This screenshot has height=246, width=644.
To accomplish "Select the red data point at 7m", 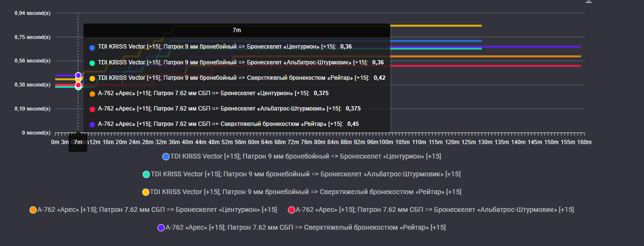I will pos(78,85).
